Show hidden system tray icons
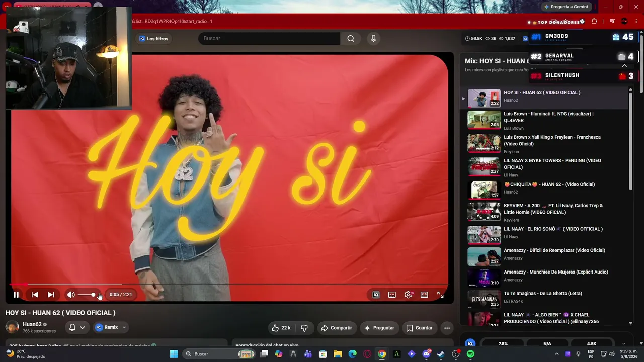The width and height of the screenshot is (644, 362). coord(556,354)
